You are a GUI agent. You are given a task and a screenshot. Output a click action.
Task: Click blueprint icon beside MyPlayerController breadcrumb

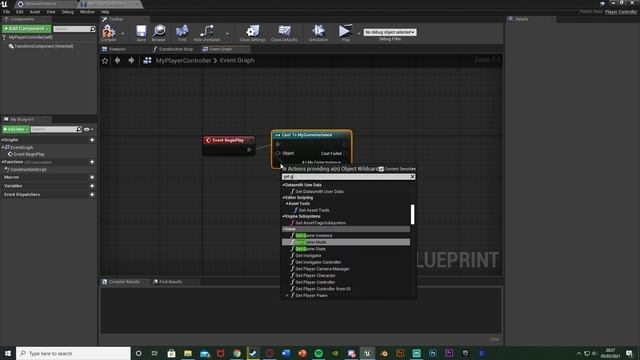pos(147,60)
